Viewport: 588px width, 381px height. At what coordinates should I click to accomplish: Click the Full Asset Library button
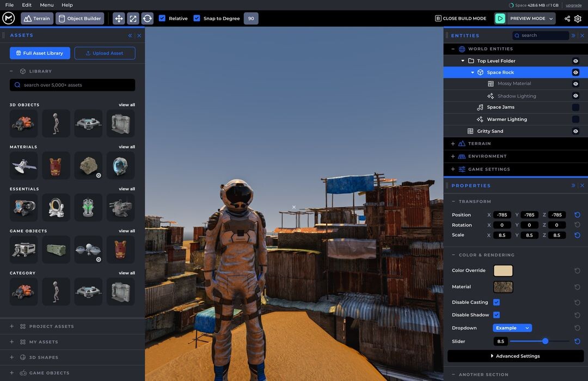(x=39, y=53)
